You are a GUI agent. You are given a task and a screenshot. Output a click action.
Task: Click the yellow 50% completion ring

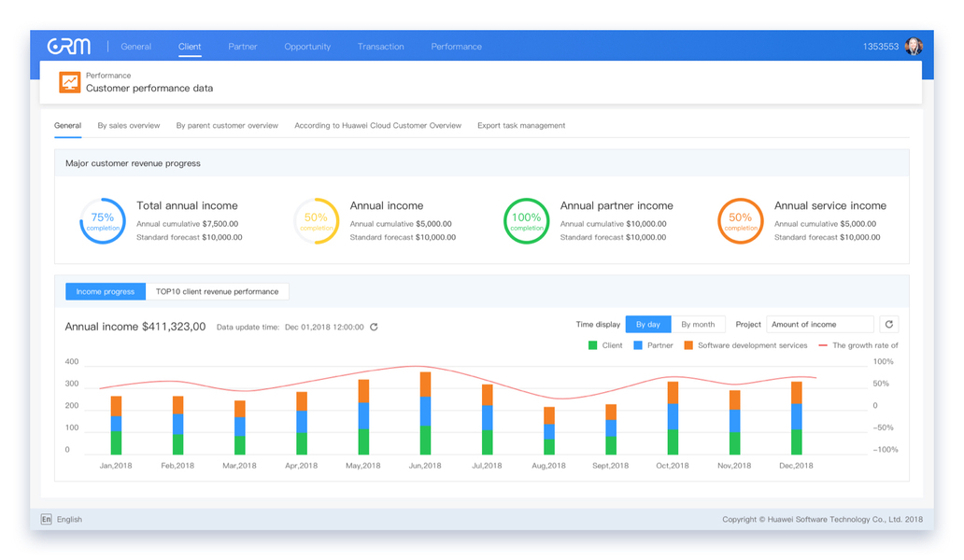[x=316, y=221]
